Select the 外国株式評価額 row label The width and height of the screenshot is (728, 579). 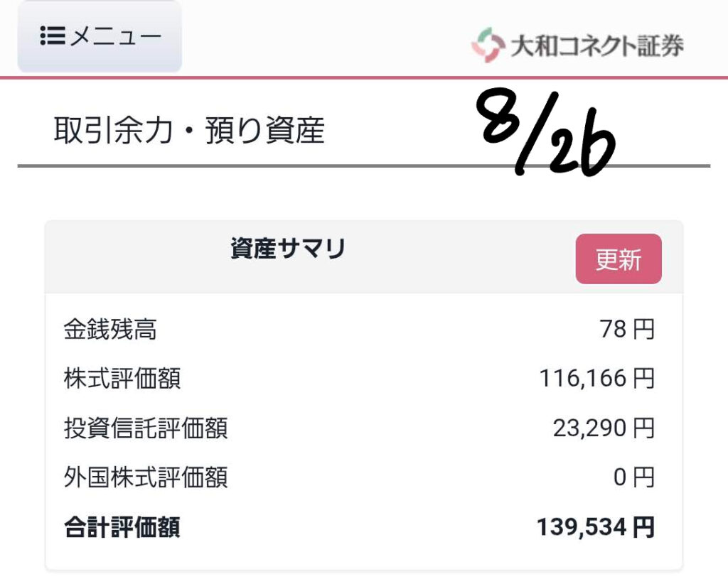point(145,477)
